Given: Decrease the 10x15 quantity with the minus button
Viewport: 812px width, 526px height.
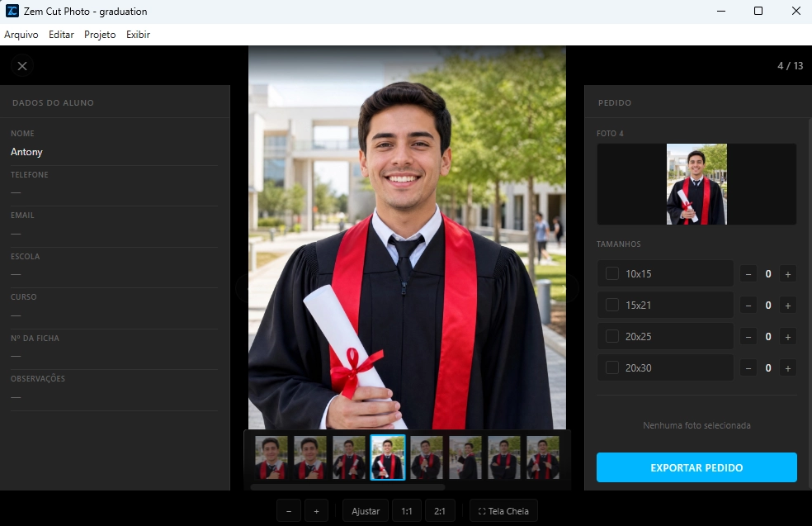Looking at the screenshot, I should click(748, 273).
